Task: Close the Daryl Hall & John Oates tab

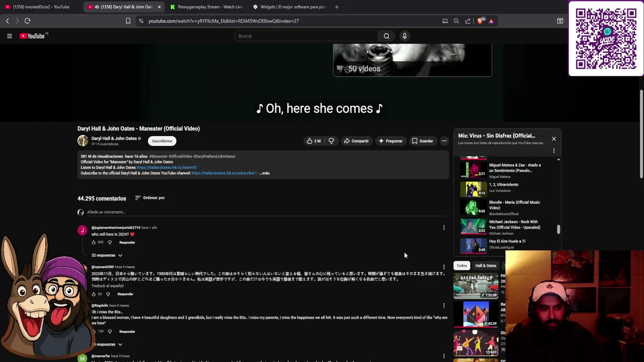Action: pyautogui.click(x=159, y=7)
